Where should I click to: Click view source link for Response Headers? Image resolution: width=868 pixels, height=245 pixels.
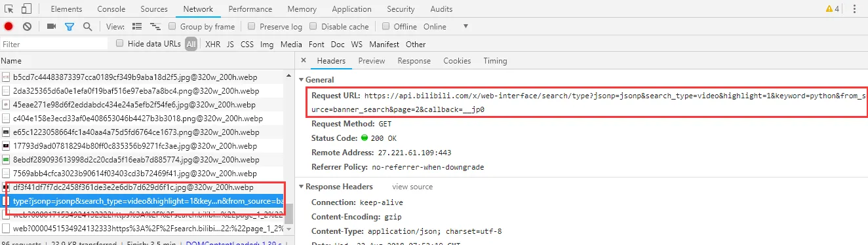[x=412, y=187]
